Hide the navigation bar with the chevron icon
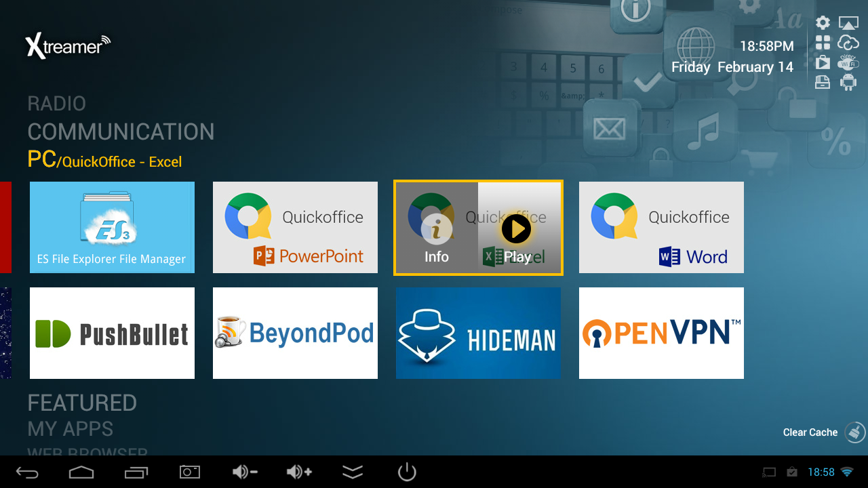Viewport: 868px width, 488px height. [353, 472]
